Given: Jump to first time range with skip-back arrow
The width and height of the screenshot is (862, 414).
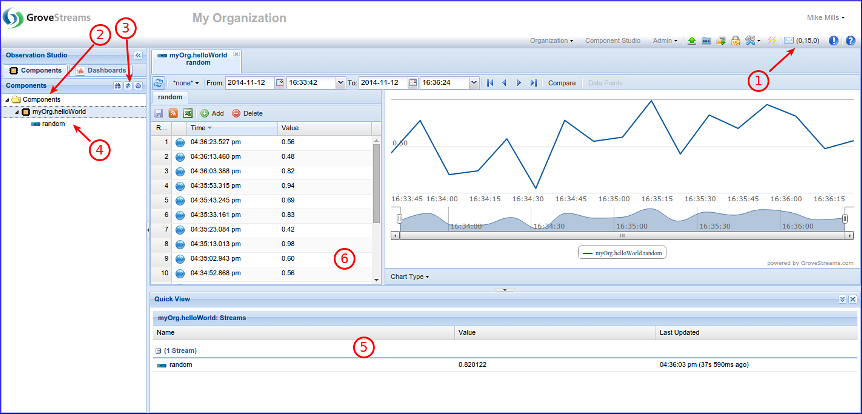Looking at the screenshot, I should 490,82.
